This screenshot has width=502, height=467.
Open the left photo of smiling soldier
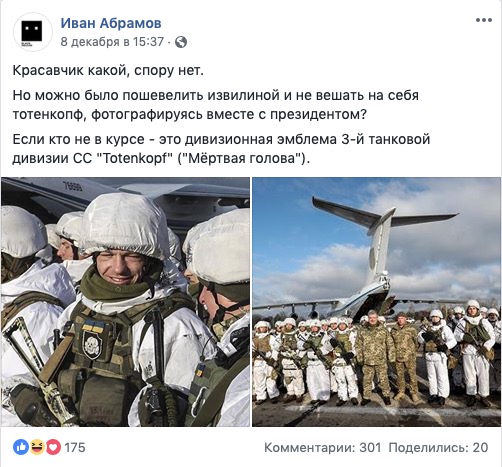pyautogui.click(x=125, y=302)
